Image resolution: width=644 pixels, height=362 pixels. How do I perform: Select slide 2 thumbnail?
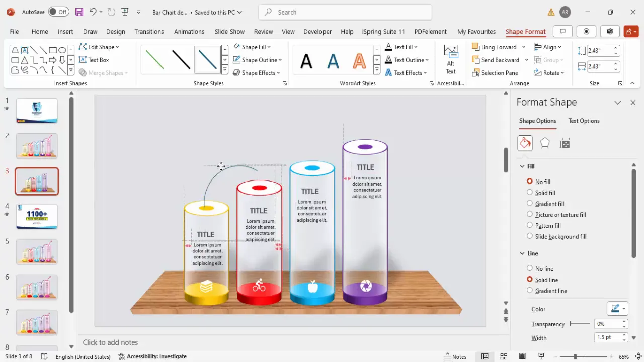[x=37, y=146]
